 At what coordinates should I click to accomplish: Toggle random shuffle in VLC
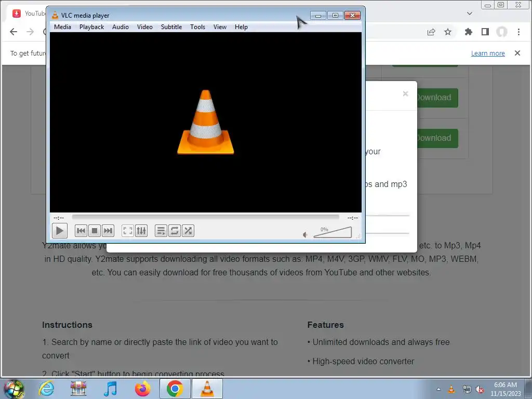pos(188,231)
